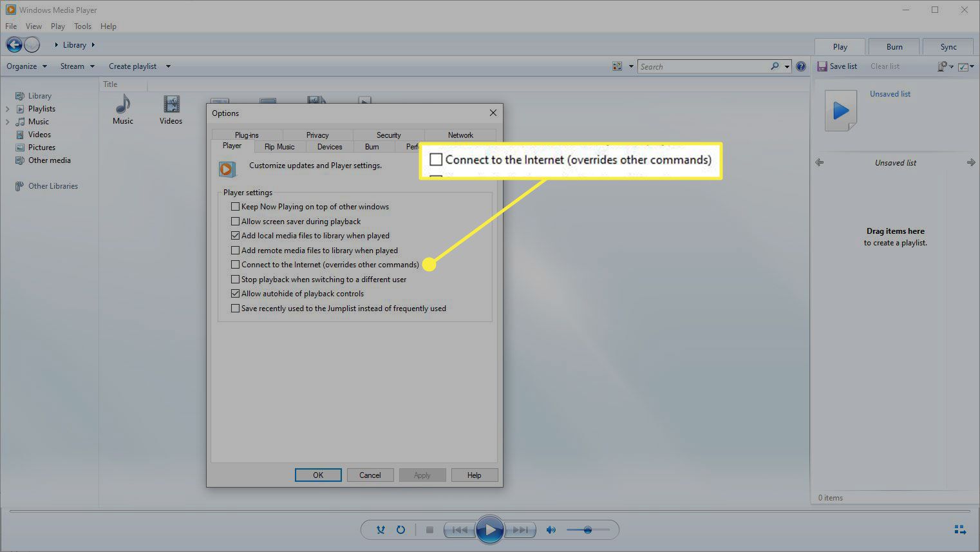Viewport: 980px width, 552px height.
Task: Close the Options dialog
Action: tap(493, 113)
